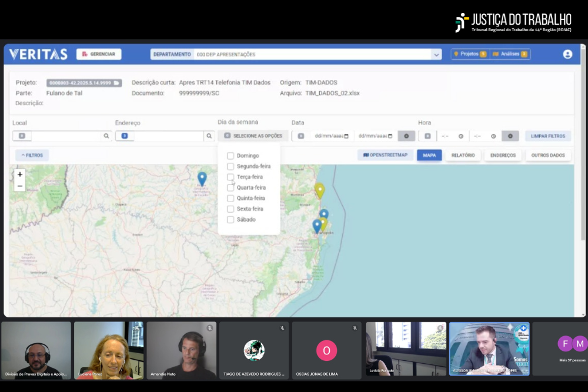Open the Gerenciar button
The height and width of the screenshot is (392, 588).
99,54
